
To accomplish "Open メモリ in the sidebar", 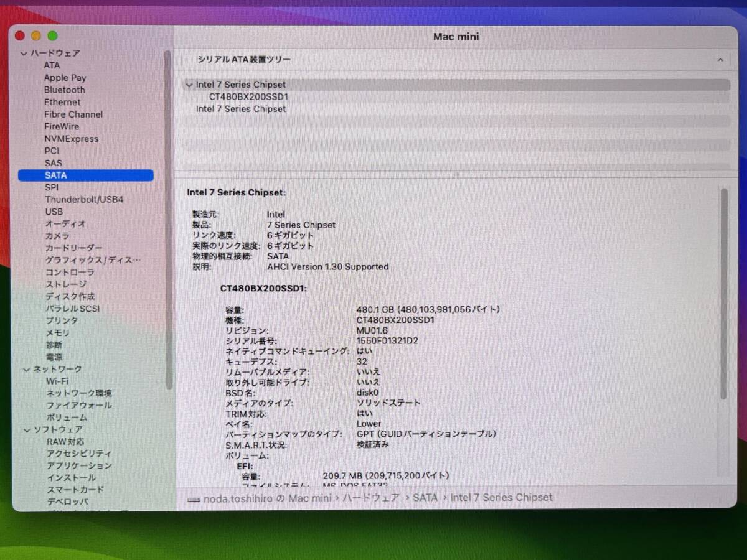I will click(x=57, y=333).
